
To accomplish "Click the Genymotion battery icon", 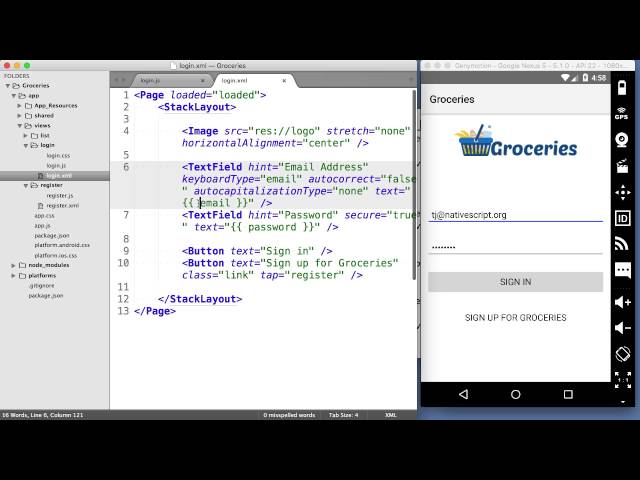I will point(622,88).
